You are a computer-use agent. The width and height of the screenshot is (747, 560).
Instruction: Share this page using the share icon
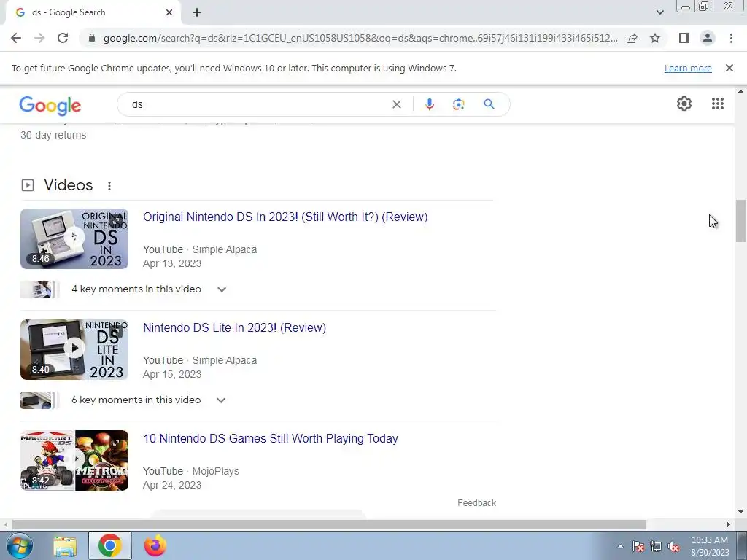coord(632,38)
